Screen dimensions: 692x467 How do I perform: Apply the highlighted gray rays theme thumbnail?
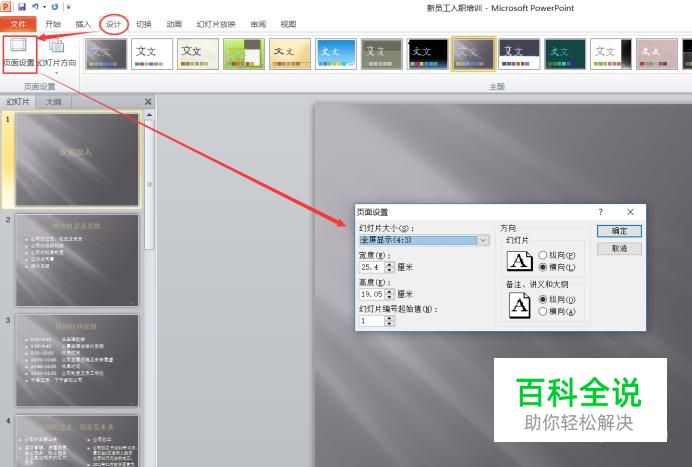(x=473, y=54)
